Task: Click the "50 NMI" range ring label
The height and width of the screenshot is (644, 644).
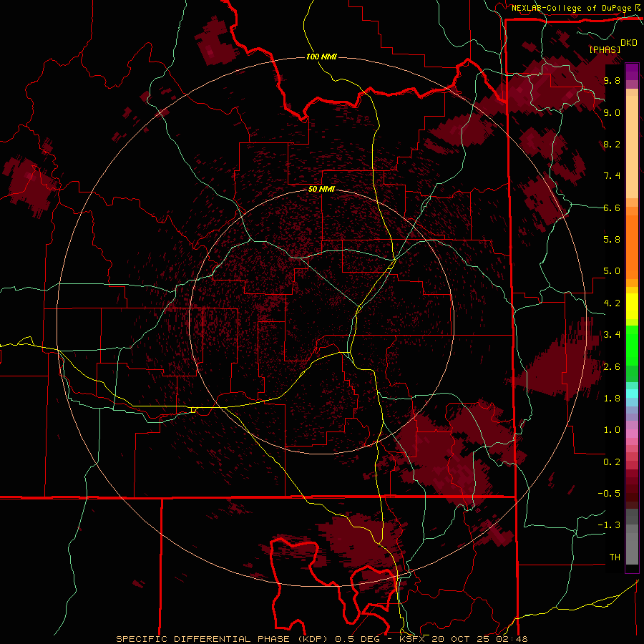Action: 321,190
